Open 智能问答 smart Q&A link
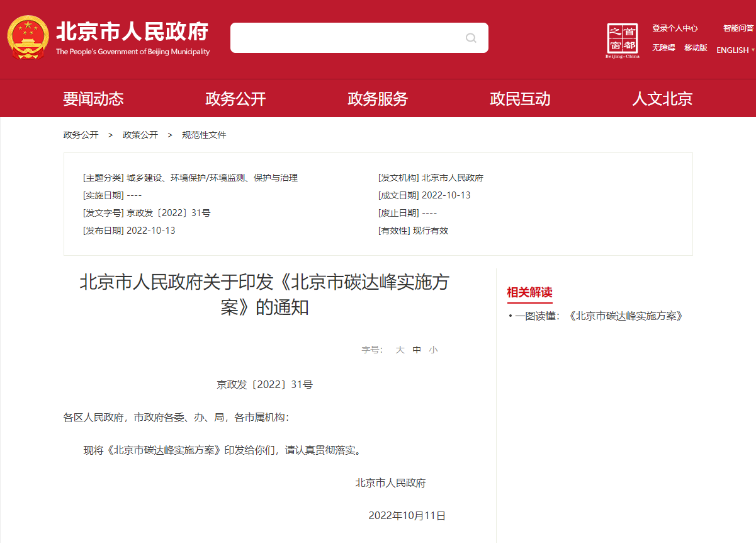756x543 pixels. 738,28
